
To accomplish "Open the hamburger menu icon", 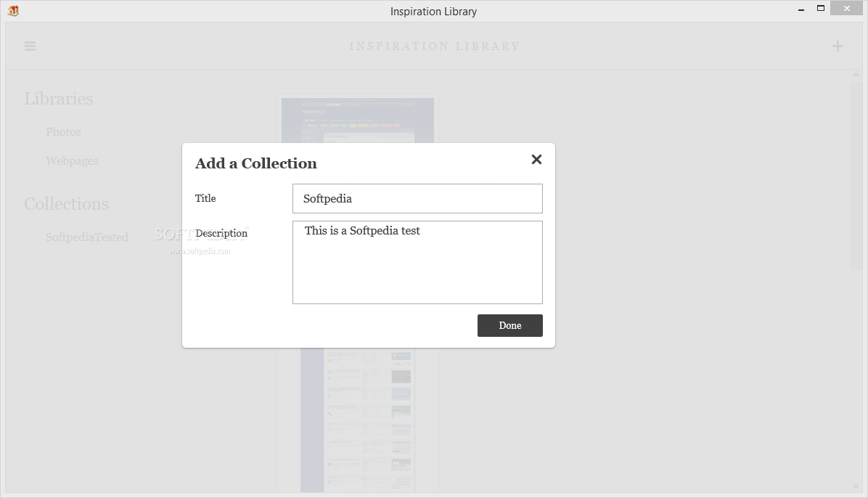I will coord(30,46).
